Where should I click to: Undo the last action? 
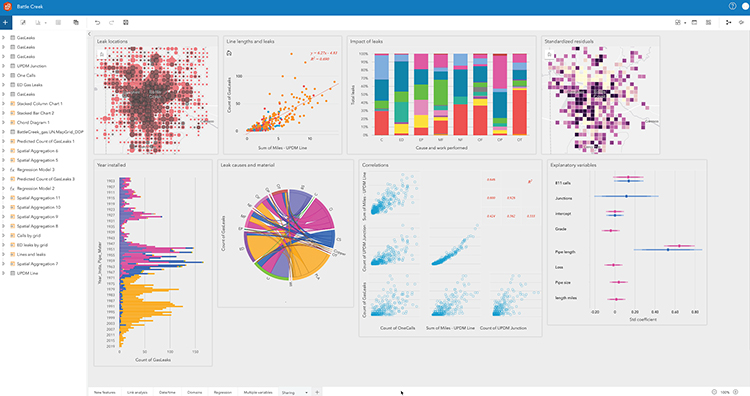[x=98, y=22]
